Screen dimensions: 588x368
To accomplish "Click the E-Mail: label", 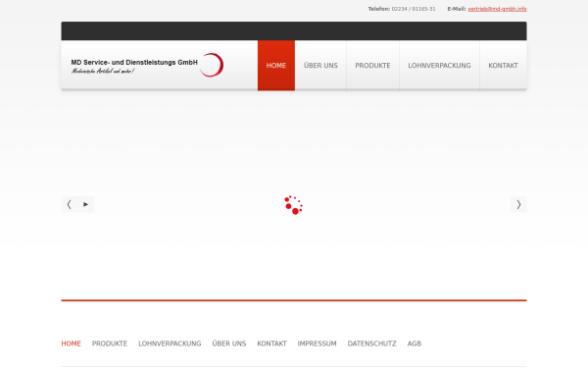I will click(x=457, y=9).
